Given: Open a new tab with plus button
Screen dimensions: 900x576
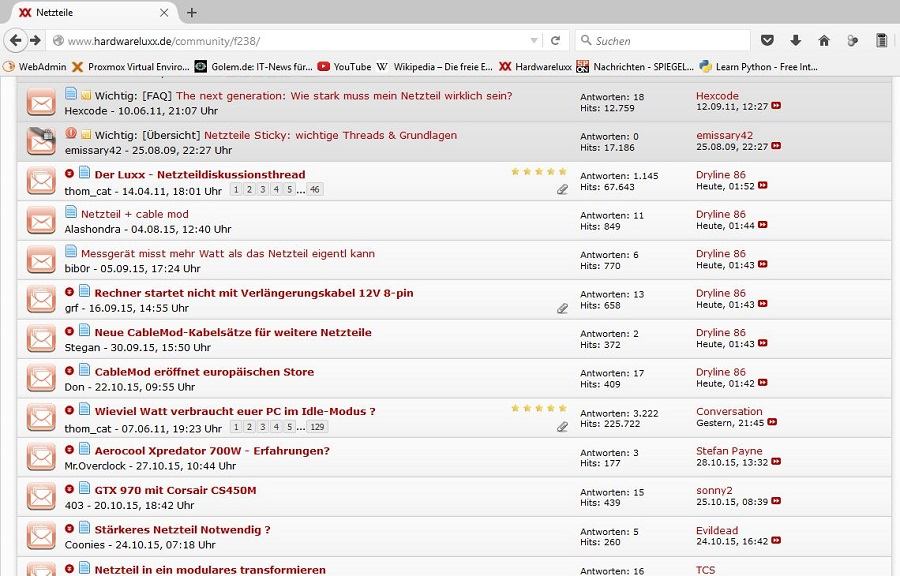Looking at the screenshot, I should pyautogui.click(x=192, y=13).
